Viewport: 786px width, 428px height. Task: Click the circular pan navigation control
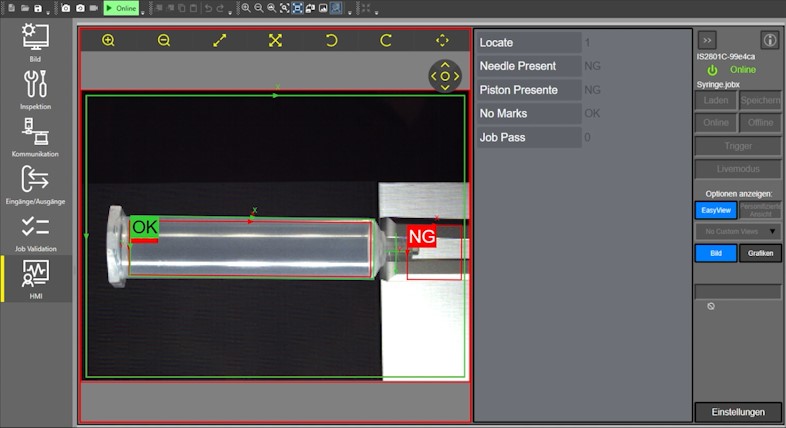[445, 76]
